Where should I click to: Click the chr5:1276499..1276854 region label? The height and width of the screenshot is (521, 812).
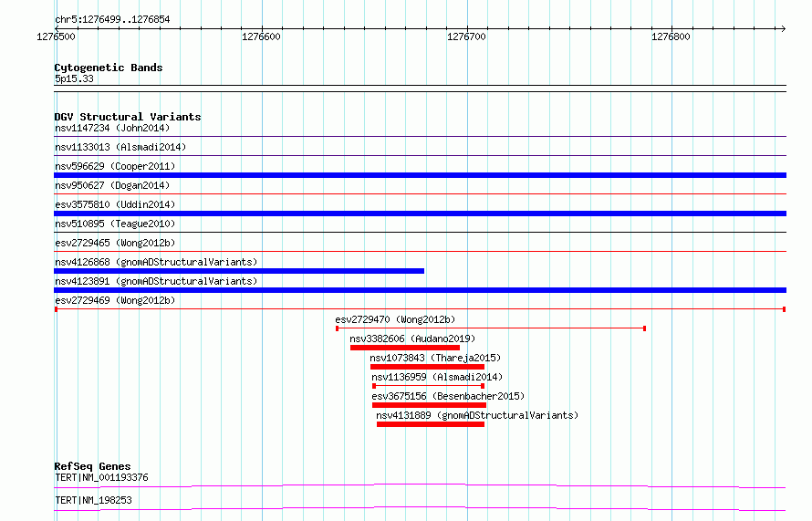point(112,20)
